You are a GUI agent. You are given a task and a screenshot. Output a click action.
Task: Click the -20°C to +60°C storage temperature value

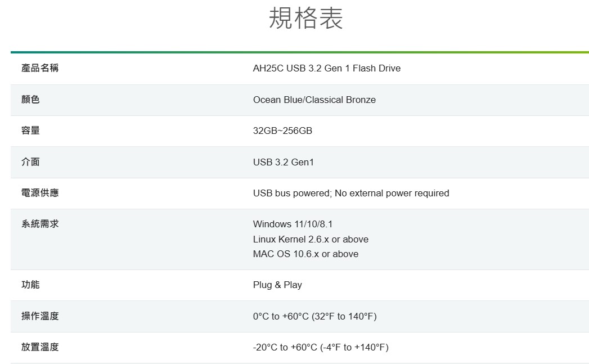(x=321, y=348)
